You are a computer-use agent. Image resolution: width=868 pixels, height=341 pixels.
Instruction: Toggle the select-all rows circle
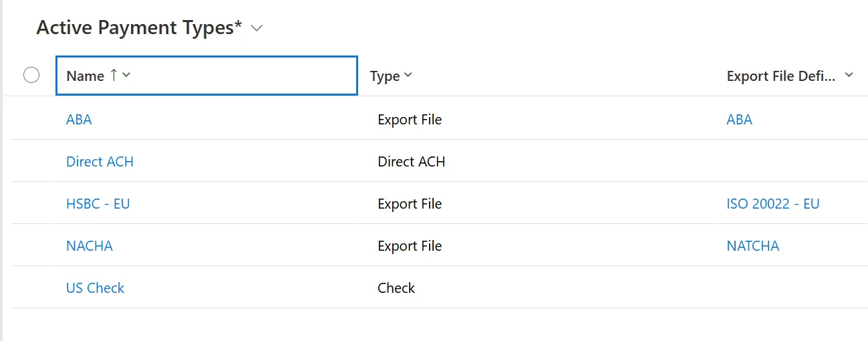point(31,76)
